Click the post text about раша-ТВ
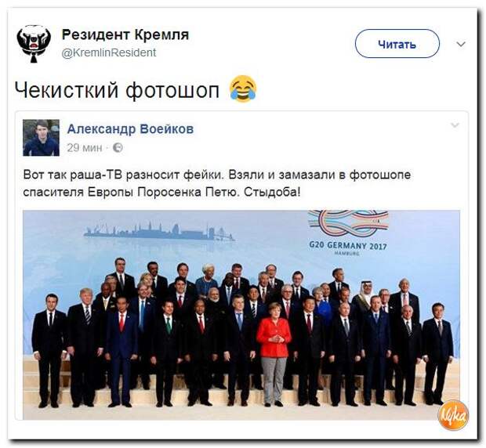The width and height of the screenshot is (486, 448). (217, 183)
